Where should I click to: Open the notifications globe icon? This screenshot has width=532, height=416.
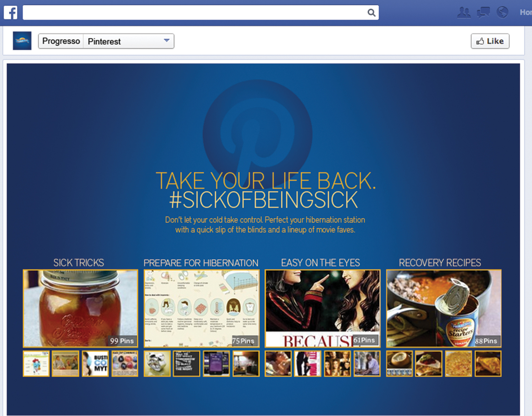click(502, 12)
